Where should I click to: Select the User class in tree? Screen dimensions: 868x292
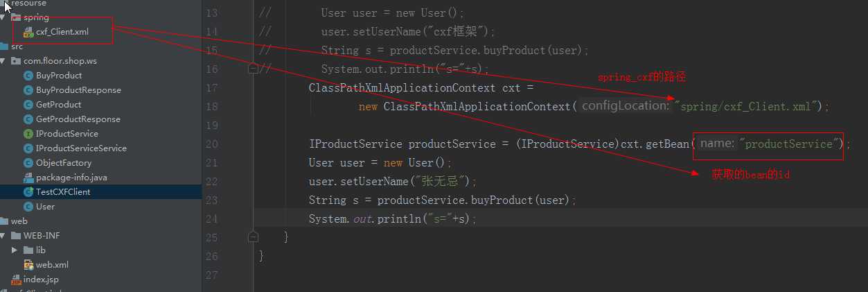[x=46, y=207]
